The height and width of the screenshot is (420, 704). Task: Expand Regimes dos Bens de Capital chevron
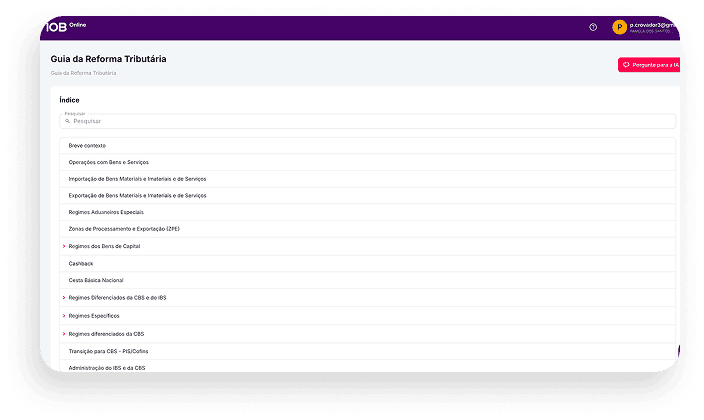coord(64,246)
